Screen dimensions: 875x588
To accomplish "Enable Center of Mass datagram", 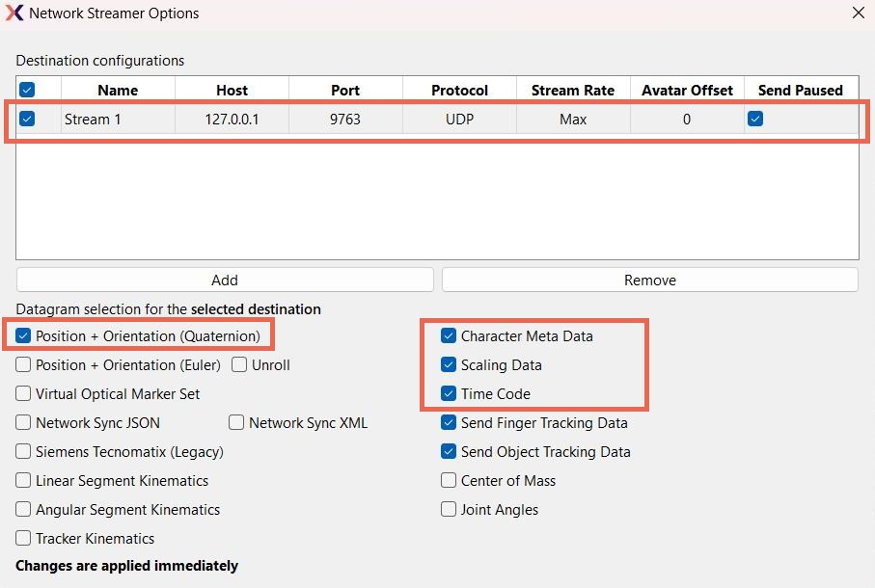I will 449,481.
